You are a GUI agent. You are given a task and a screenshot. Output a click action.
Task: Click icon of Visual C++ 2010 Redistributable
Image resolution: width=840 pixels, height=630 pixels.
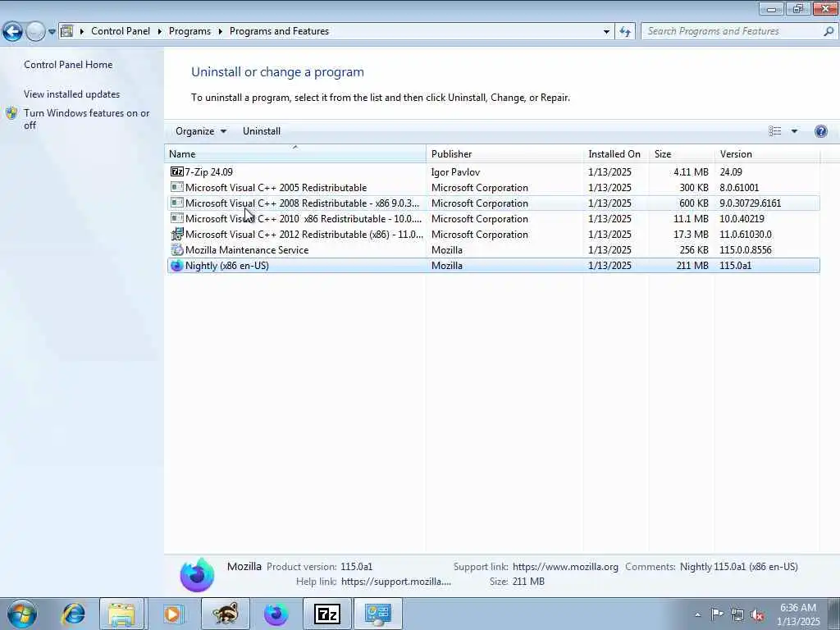click(x=177, y=218)
